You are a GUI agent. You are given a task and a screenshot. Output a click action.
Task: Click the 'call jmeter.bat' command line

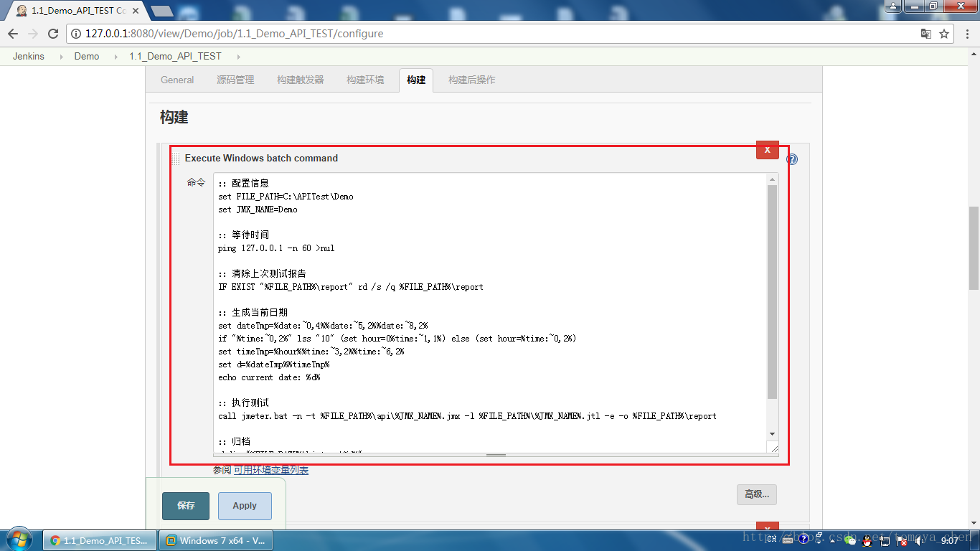(467, 416)
